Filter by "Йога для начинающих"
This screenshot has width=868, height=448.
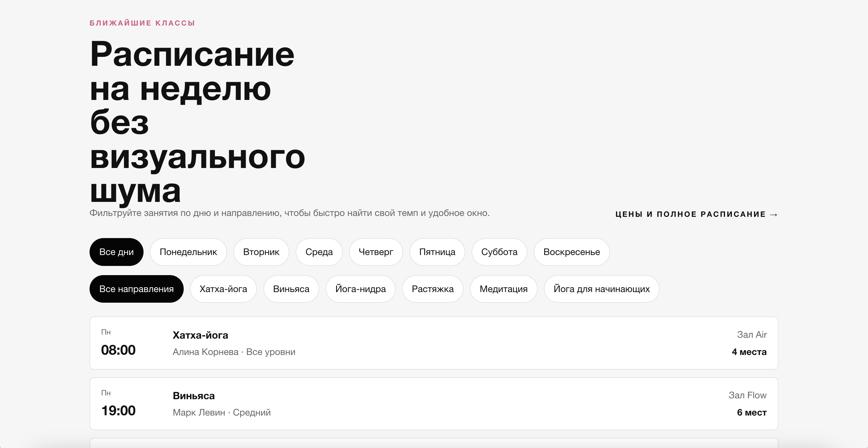point(601,289)
